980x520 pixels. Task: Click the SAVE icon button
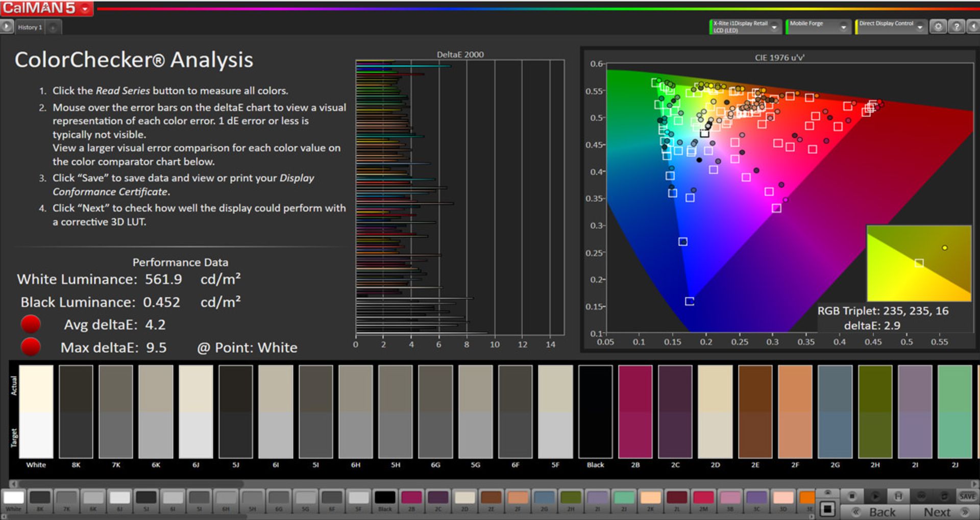[x=967, y=496]
